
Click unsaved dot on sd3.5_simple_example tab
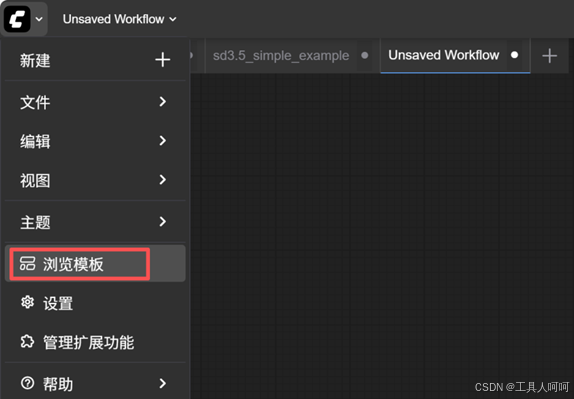coord(365,55)
